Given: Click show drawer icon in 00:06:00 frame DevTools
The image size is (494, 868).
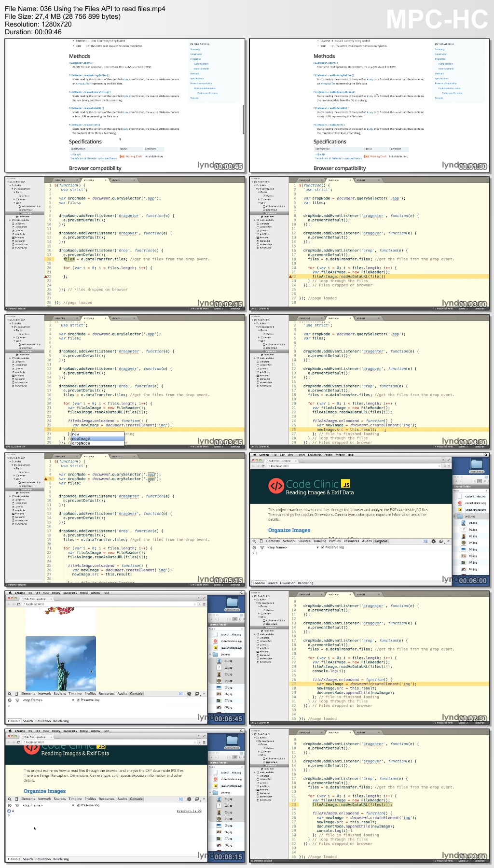Looking at the screenshot, I should click(425, 541).
